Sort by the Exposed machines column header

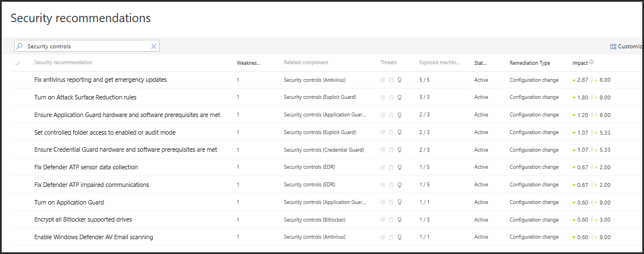[x=439, y=63]
